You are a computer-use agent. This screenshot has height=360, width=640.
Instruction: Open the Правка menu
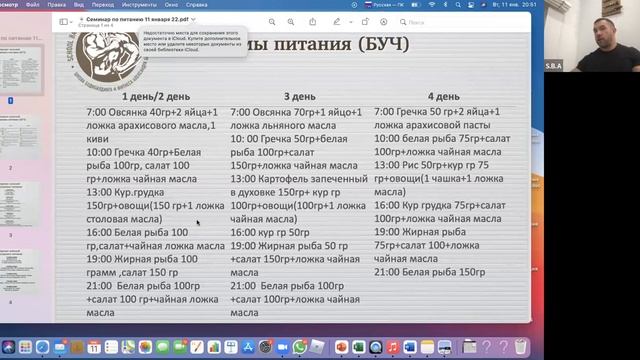pyautogui.click(x=56, y=4)
